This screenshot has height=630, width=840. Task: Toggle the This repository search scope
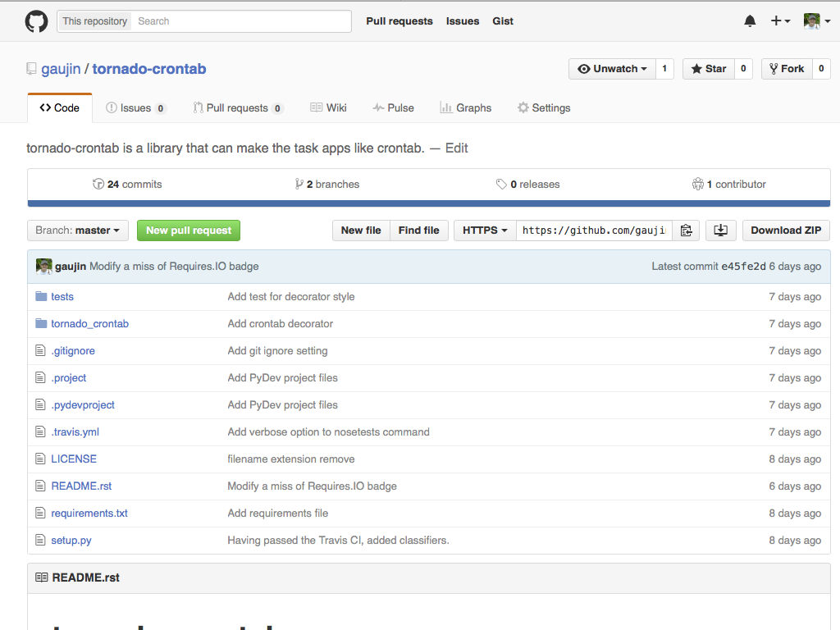(94, 21)
